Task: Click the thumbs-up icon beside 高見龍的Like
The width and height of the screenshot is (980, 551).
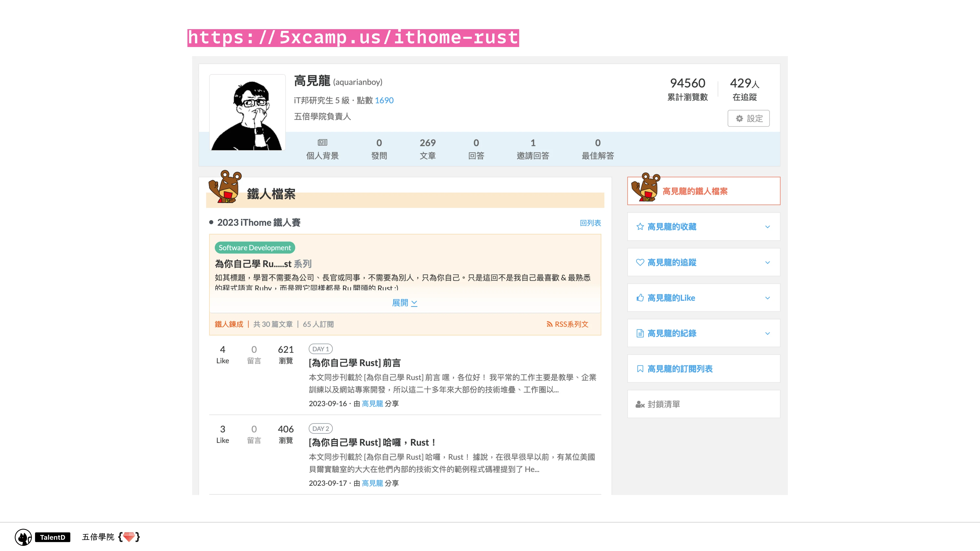Action: (x=640, y=298)
